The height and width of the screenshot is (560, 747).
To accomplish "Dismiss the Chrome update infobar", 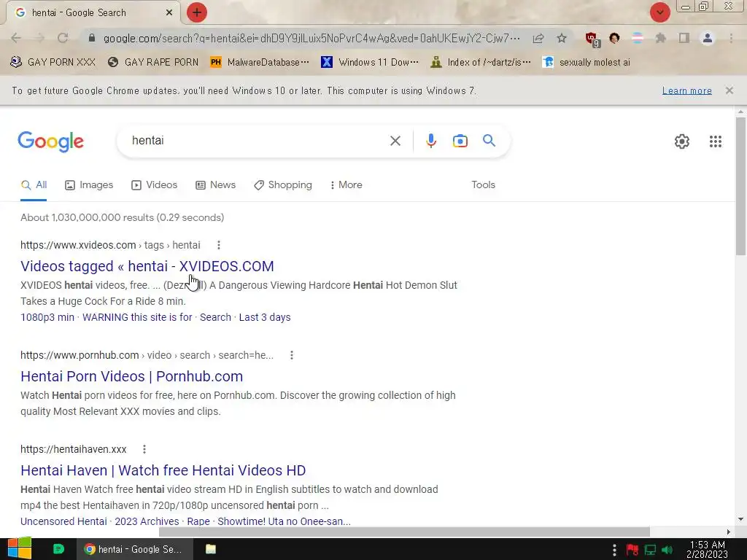I will point(729,90).
